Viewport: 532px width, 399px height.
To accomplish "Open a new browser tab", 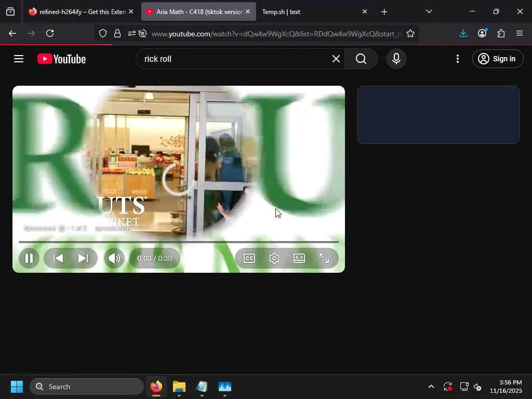I will (384, 12).
